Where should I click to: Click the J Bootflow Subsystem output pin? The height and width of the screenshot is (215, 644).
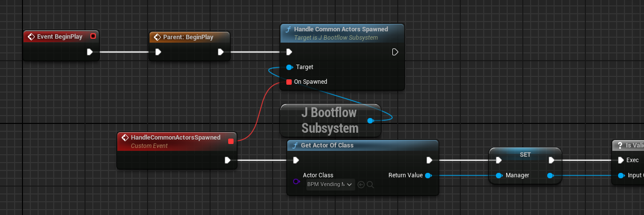[370, 120]
